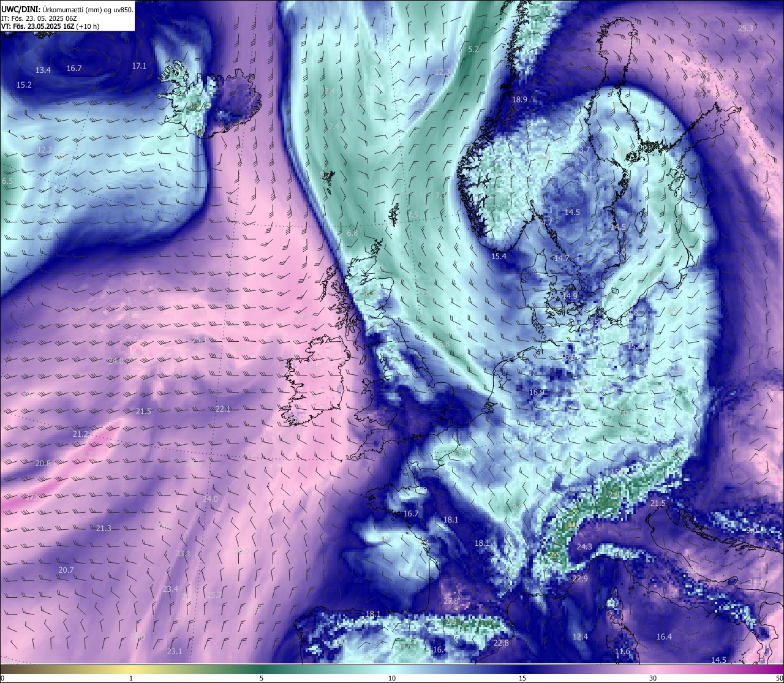Viewport: 784px width, 683px height.
Task: Click the 24.3 value label
Action: pyautogui.click(x=584, y=546)
